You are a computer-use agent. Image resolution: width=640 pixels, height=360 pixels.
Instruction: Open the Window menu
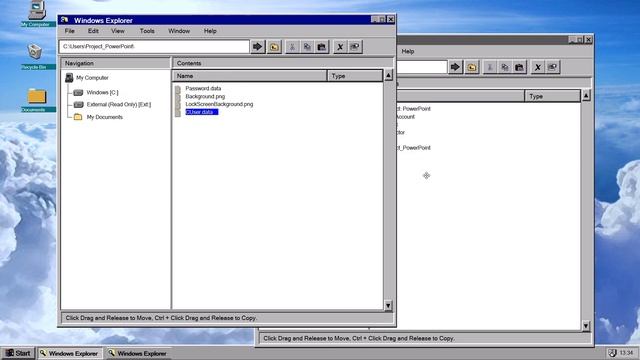coord(179,31)
